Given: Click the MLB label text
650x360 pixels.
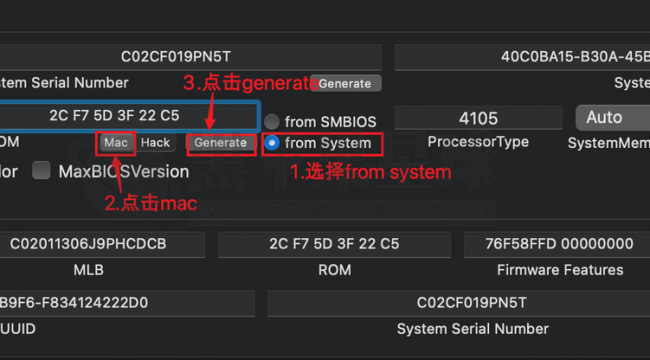Looking at the screenshot, I should pyautogui.click(x=89, y=270).
